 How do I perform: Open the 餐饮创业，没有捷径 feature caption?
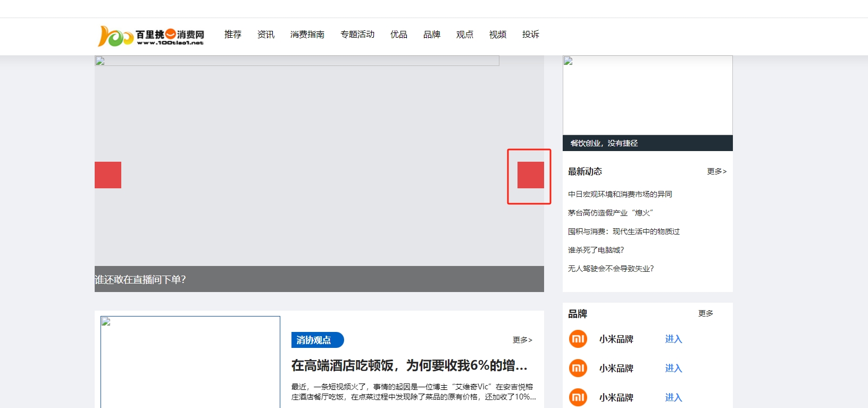[604, 143]
